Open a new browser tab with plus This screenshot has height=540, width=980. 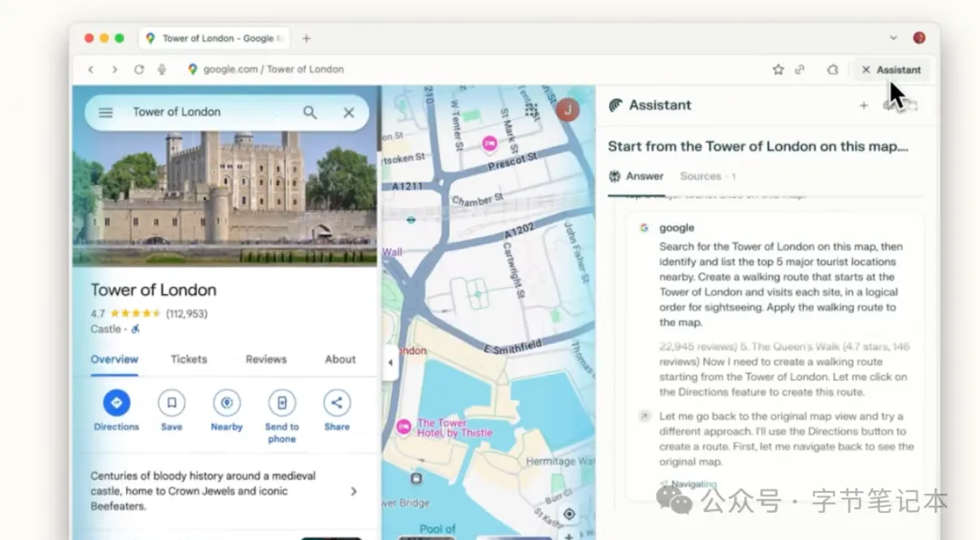(307, 38)
